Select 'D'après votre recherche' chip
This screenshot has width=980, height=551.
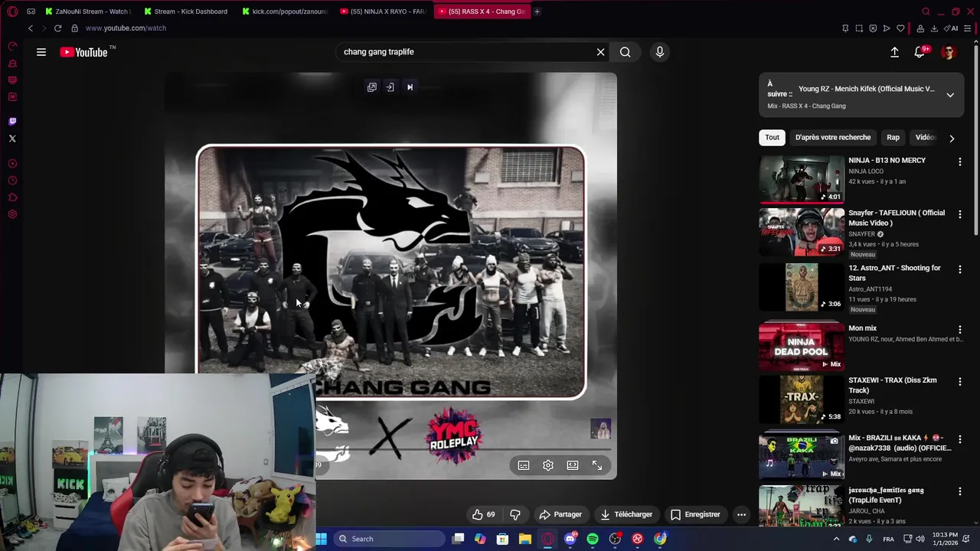pyautogui.click(x=833, y=138)
